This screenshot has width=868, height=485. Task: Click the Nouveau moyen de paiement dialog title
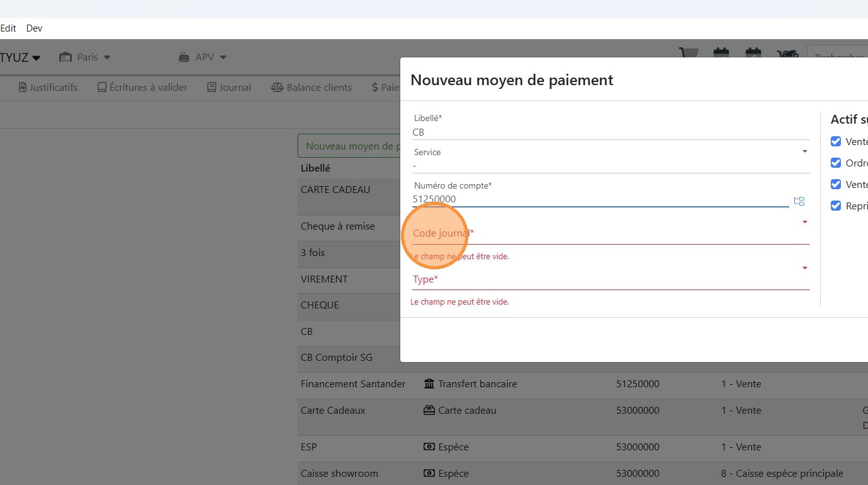click(512, 80)
